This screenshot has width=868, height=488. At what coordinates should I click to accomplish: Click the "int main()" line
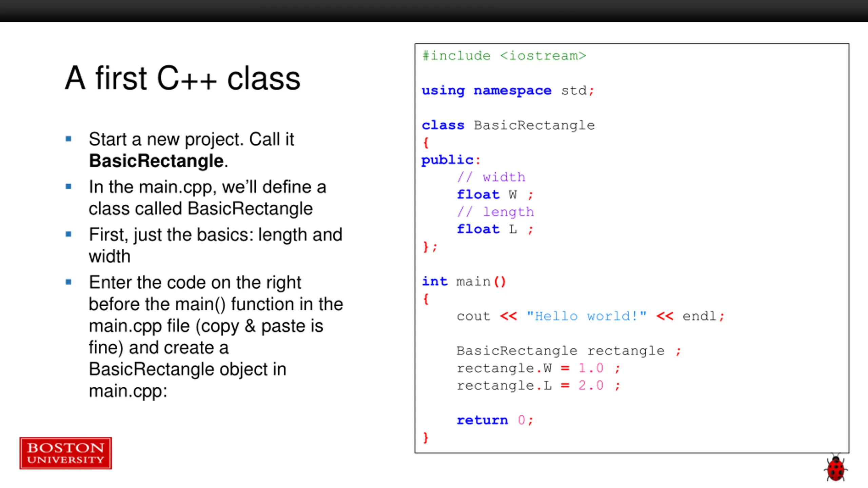tap(464, 281)
